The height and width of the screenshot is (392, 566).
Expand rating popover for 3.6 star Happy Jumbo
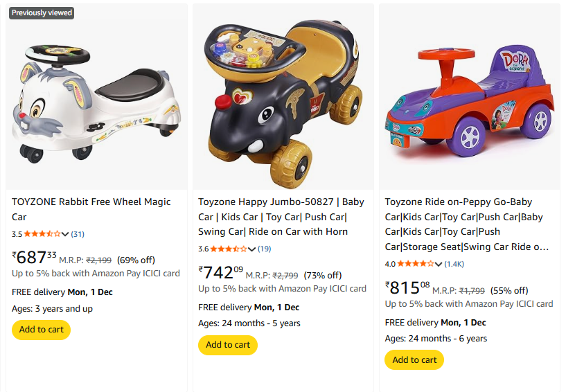(252, 249)
